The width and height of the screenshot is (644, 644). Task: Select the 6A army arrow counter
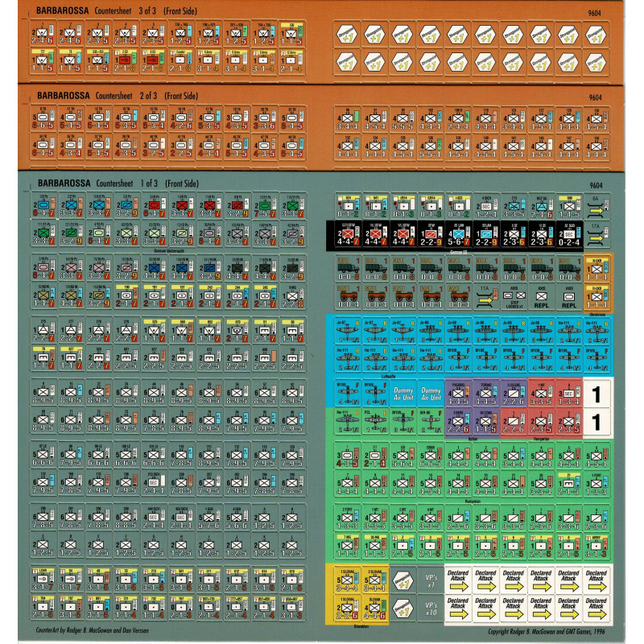tap(597, 206)
